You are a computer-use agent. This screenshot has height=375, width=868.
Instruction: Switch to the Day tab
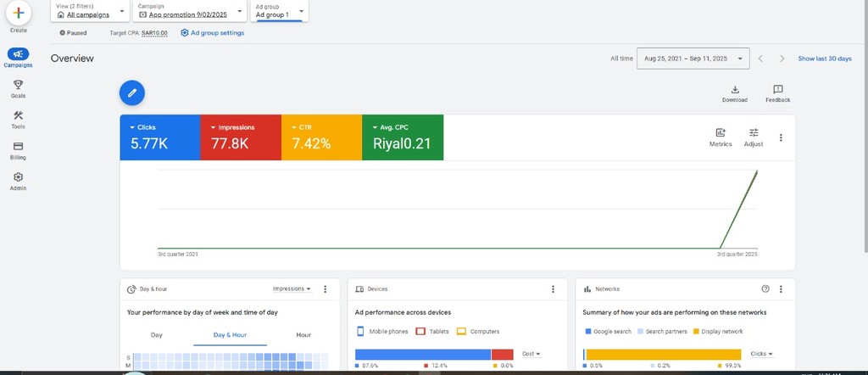coord(157,335)
